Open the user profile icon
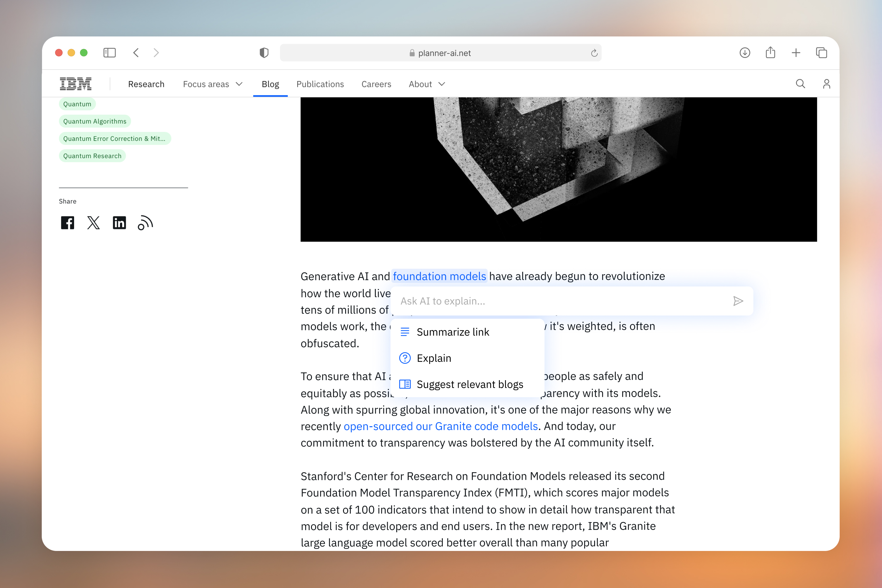882x588 pixels. coord(826,84)
